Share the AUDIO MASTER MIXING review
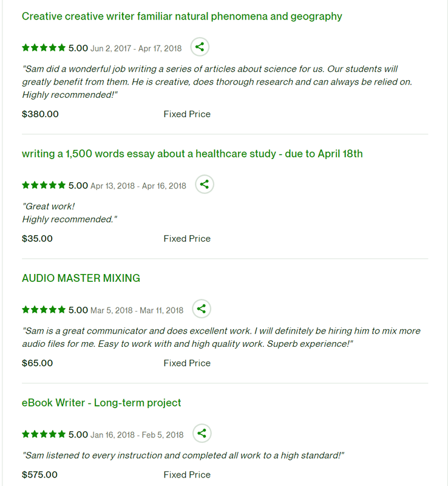 pyautogui.click(x=202, y=309)
